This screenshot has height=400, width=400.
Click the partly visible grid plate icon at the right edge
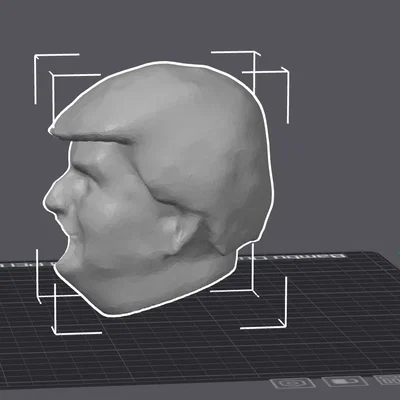pyautogui.click(x=387, y=380)
